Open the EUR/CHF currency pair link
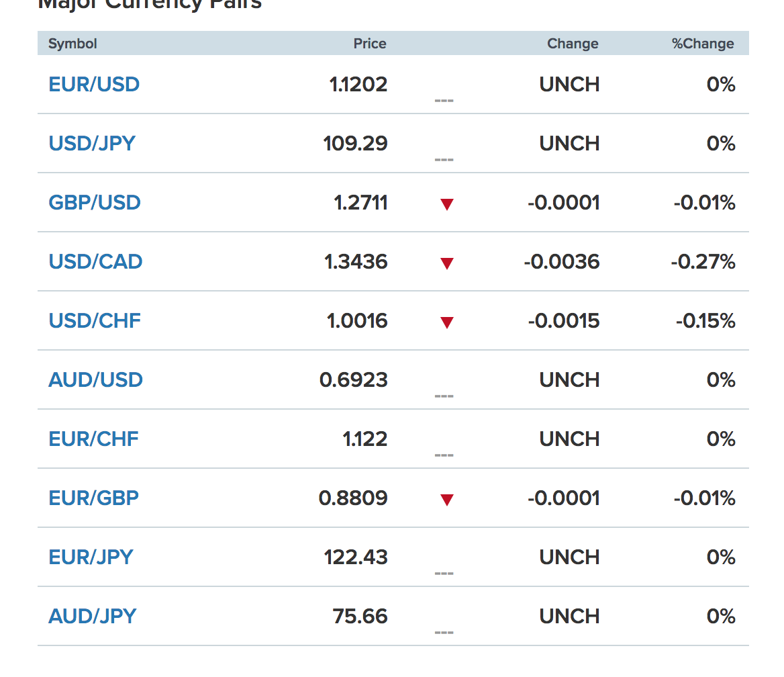This screenshot has width=784, height=677. [93, 439]
